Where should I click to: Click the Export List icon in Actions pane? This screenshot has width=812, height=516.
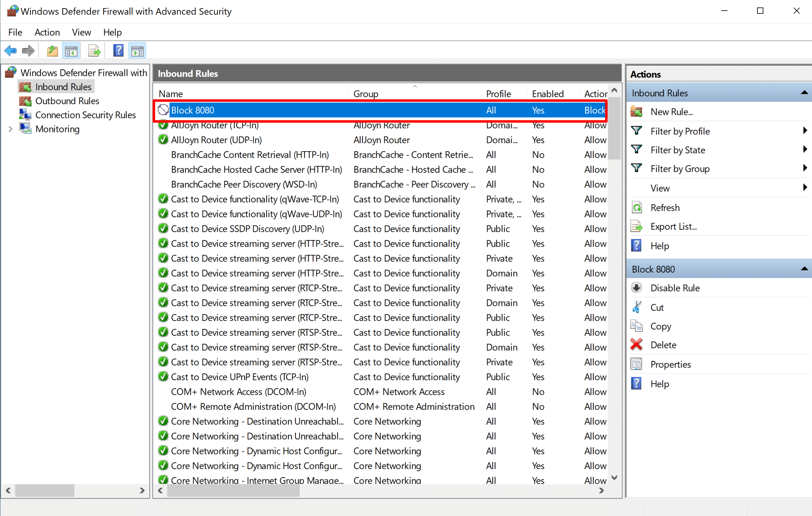tap(637, 226)
